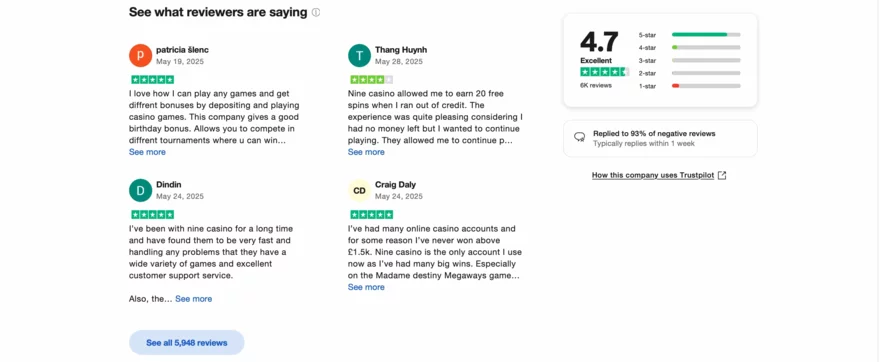The image size is (880, 362).
Task: Open Dindin's green avatar icon
Action: 140,190
